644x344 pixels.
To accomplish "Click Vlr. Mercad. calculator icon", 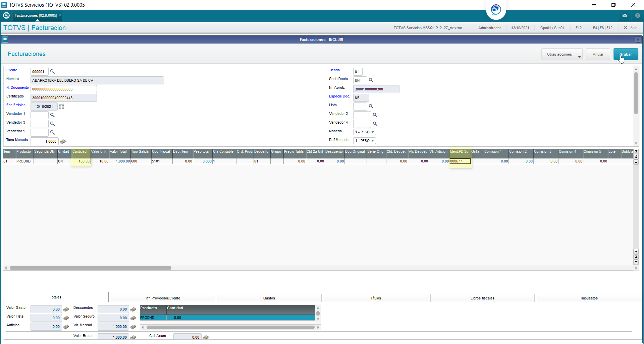I will click(133, 327).
